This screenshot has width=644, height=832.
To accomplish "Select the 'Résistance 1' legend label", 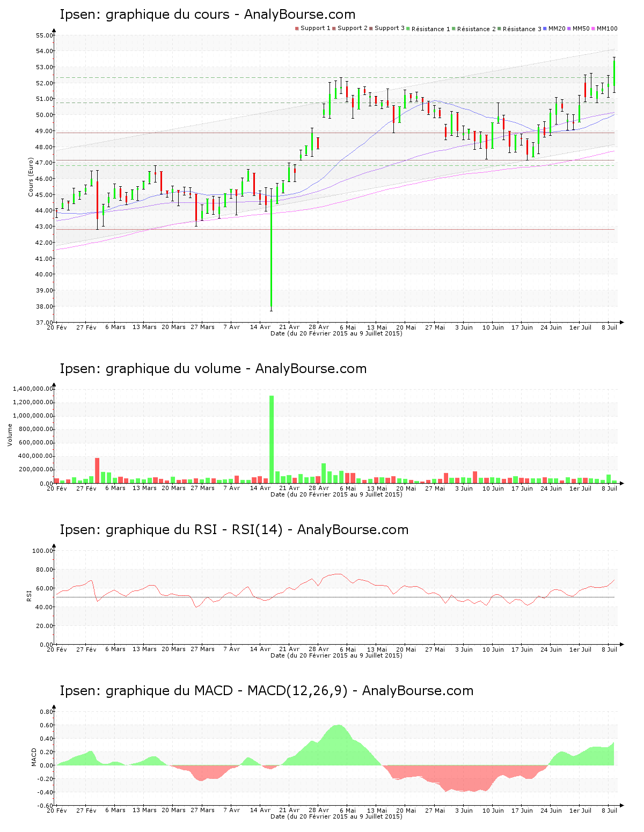I will [431, 29].
